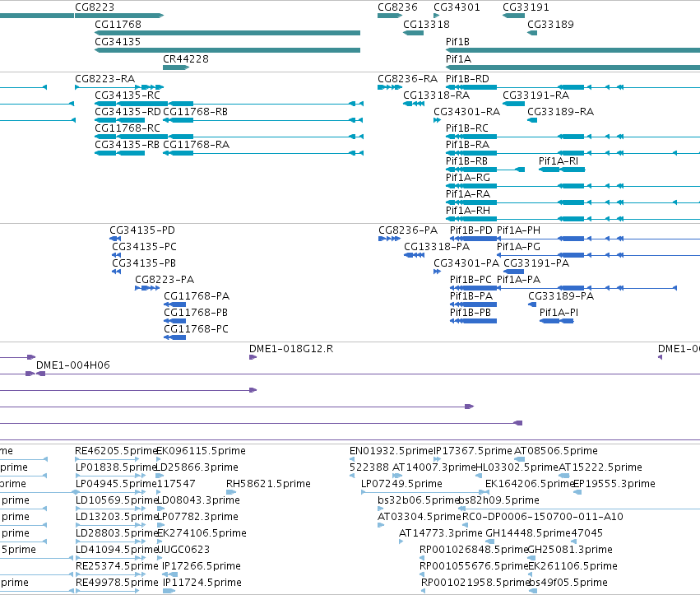Screen dimensions: 700x595
Task: Click the Pif1A-PI protein label
Action: click(x=559, y=313)
